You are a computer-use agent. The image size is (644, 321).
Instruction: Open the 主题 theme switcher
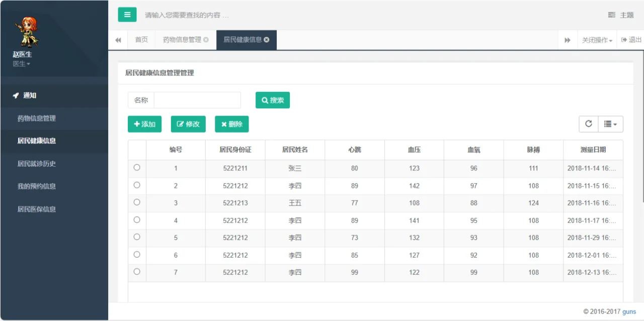click(x=621, y=15)
